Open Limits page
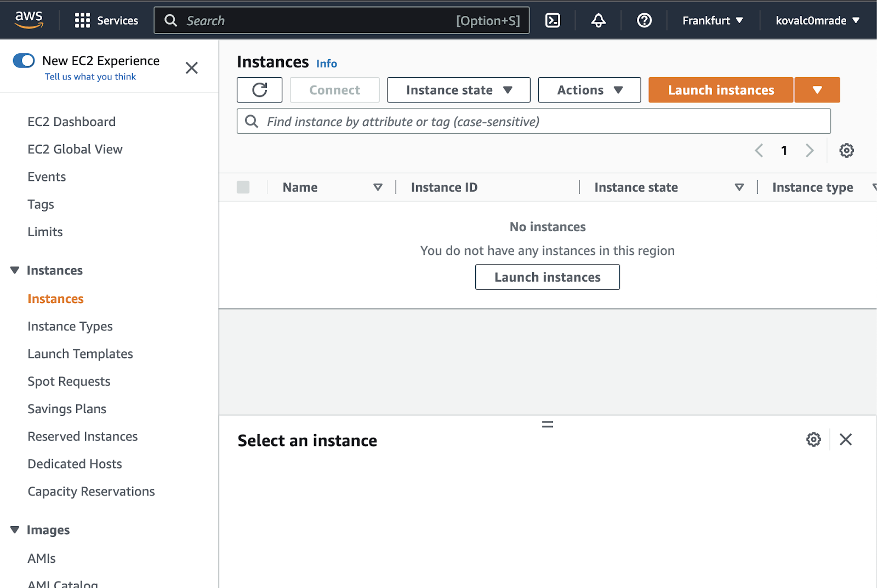Screen dimensions: 877x588 [x=45, y=232]
